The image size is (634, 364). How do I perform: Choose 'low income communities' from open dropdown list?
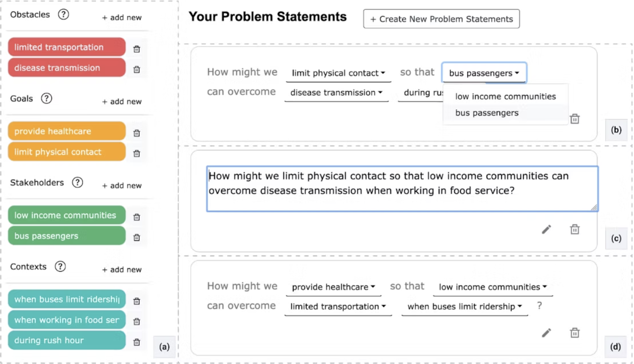click(x=505, y=96)
